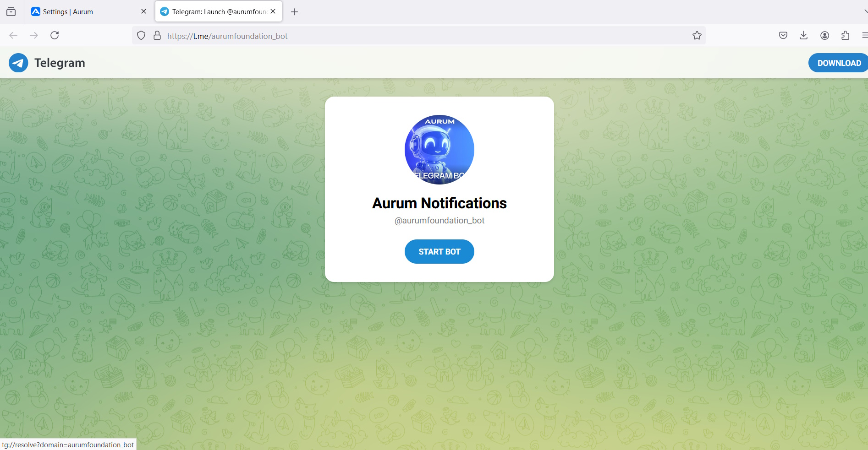Screen dimensions: 868x450
Task: Open the Pocket save icon
Action: point(783,35)
